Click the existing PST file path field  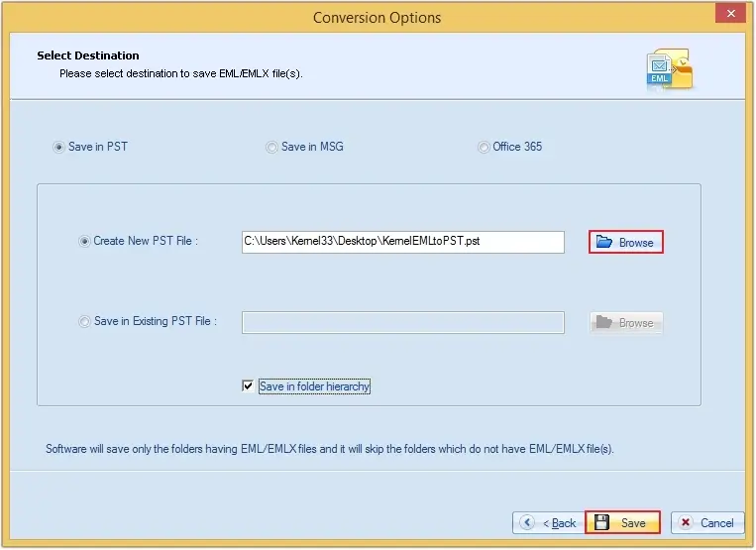coord(403,322)
